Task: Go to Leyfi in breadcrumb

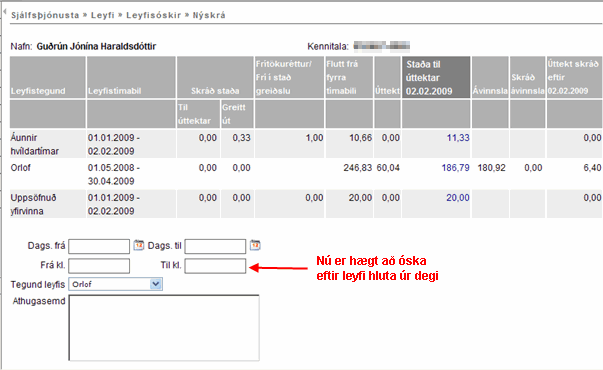Action: point(103,15)
